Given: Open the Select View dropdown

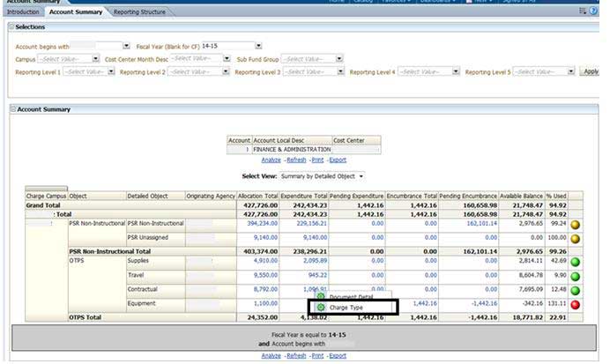Looking at the screenshot, I should point(361,177).
